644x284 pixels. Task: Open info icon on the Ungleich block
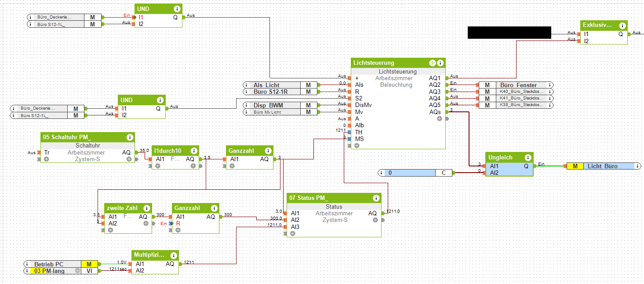[x=527, y=157]
